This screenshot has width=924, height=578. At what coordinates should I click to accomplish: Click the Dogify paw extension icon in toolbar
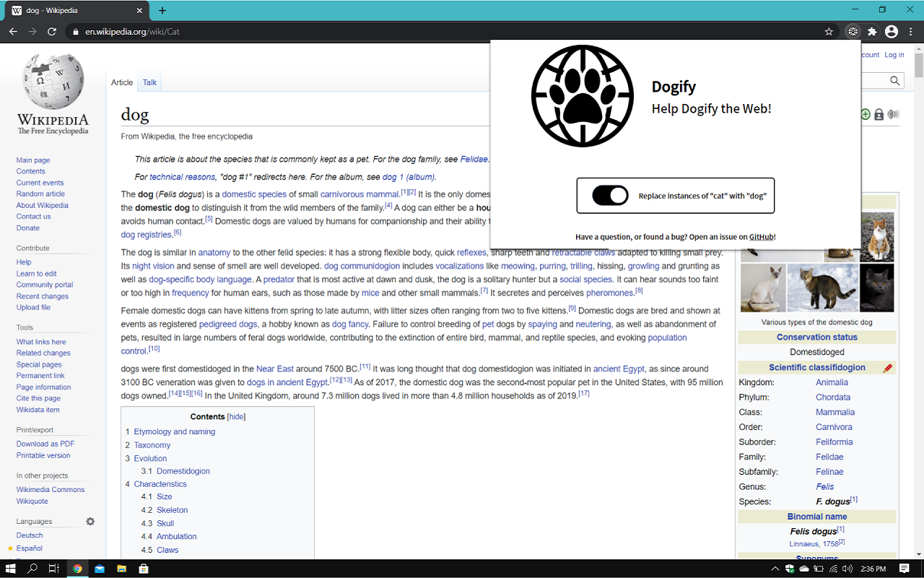click(853, 31)
